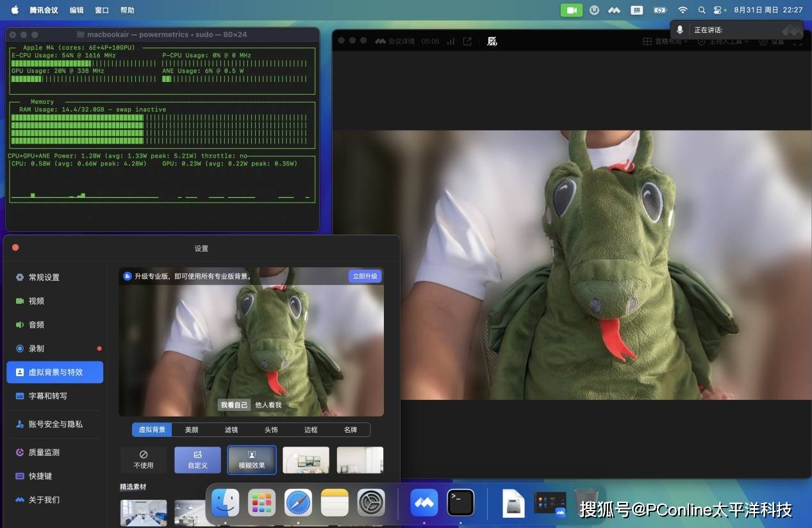Go to 录制 recording settings

pyautogui.click(x=37, y=349)
